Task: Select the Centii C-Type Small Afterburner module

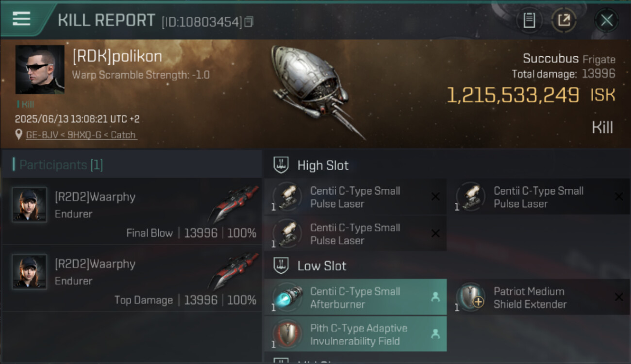Action: [x=356, y=297]
